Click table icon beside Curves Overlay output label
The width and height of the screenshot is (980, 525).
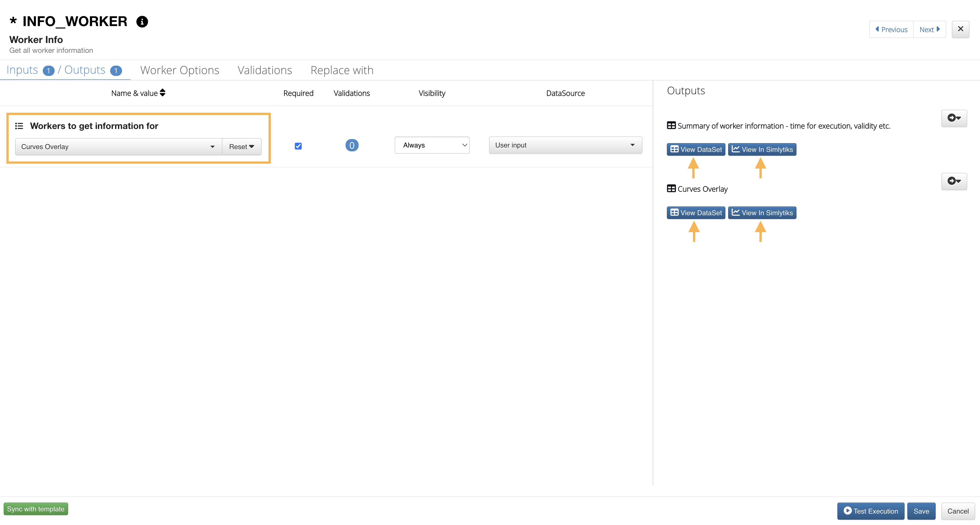pos(671,189)
